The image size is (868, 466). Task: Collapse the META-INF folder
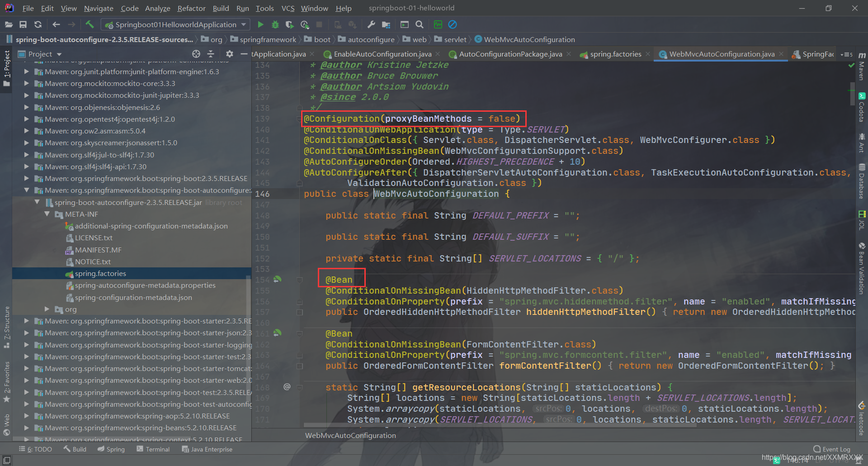tap(47, 214)
